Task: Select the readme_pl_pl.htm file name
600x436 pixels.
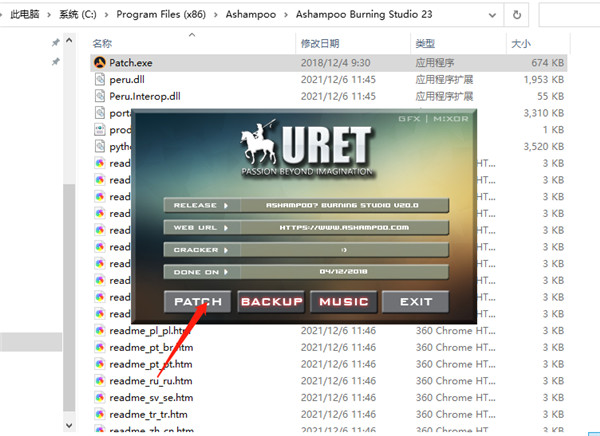Action: pyautogui.click(x=149, y=330)
